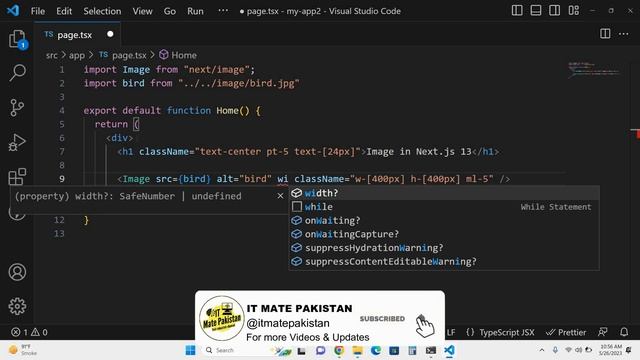Click the function keyword on line 4

(189, 111)
